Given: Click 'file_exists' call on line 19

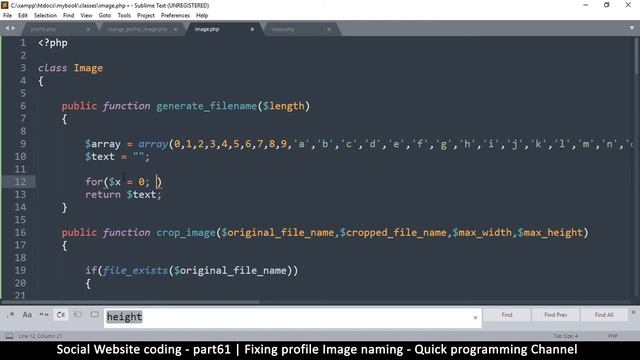Looking at the screenshot, I should 135,270.
